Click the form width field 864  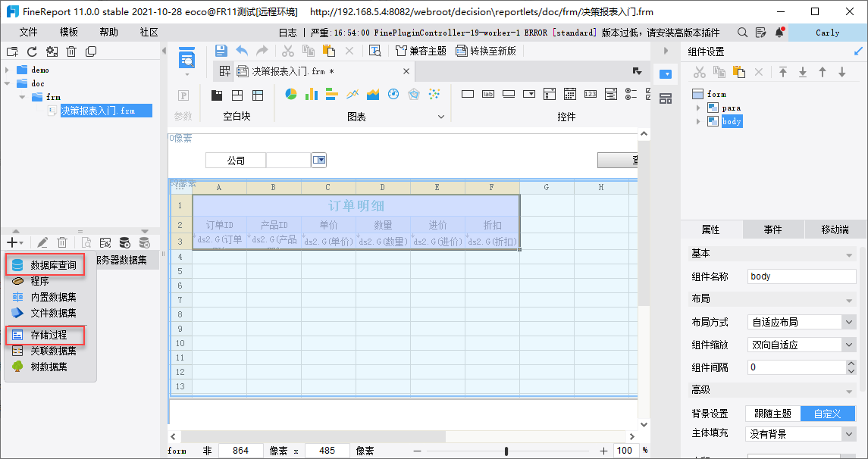(x=241, y=451)
